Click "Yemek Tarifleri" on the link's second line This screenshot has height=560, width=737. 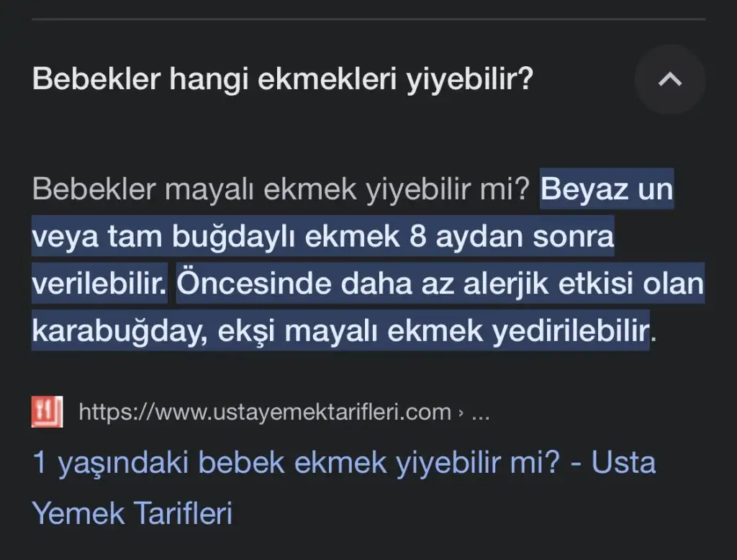pos(132,514)
